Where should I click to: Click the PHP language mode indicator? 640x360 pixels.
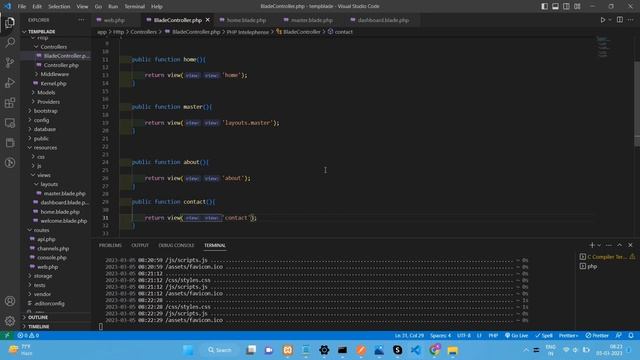[493, 335]
